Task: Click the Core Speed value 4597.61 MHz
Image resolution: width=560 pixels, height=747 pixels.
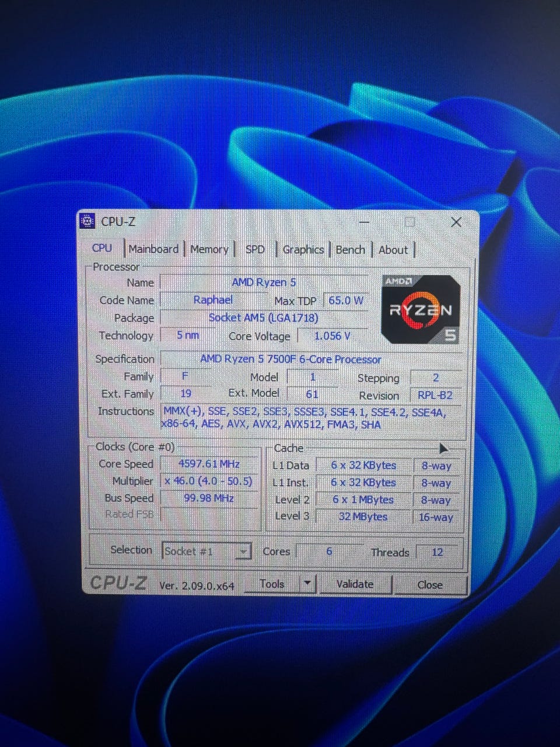Action: coord(209,464)
